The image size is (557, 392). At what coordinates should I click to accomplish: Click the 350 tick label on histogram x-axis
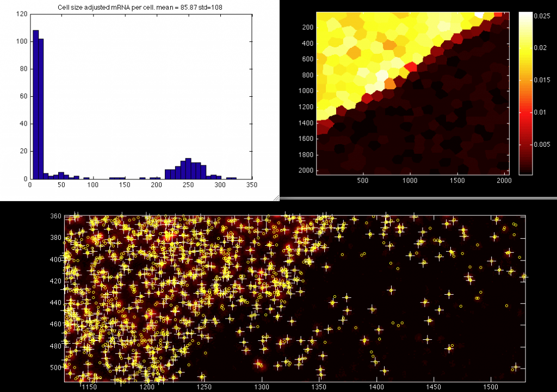tap(251, 185)
